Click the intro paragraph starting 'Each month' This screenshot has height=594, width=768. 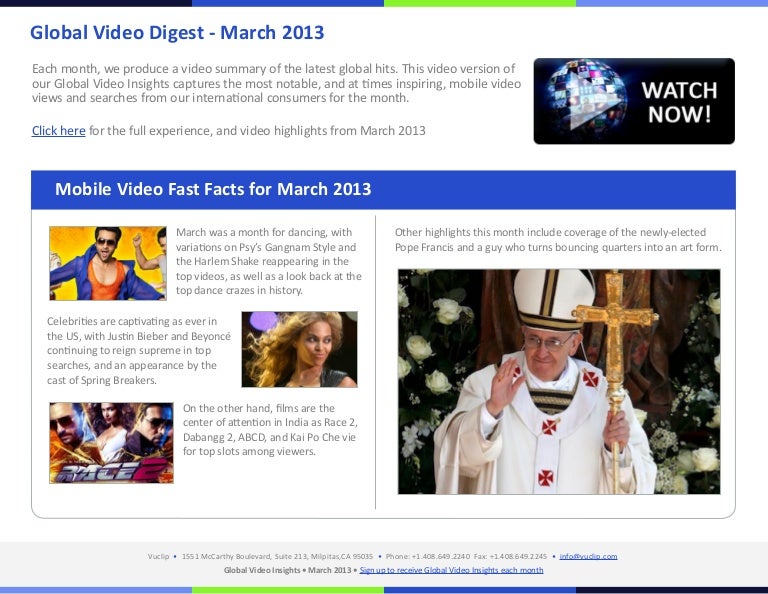tap(275, 83)
